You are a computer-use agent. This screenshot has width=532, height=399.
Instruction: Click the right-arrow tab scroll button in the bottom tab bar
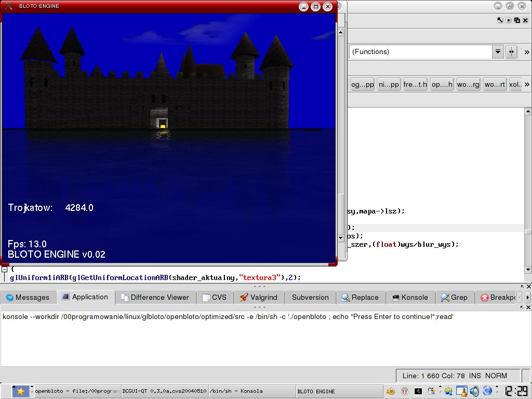(x=527, y=298)
